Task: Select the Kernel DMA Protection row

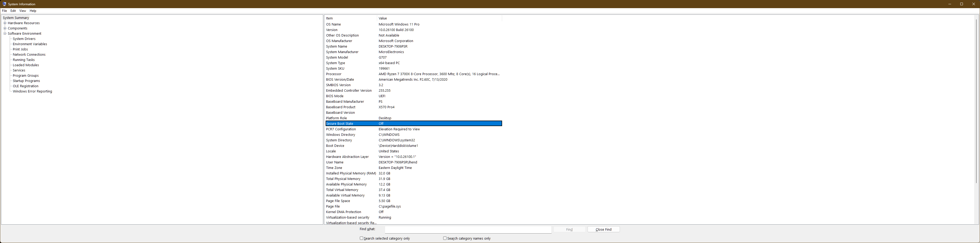Action: coord(413,212)
